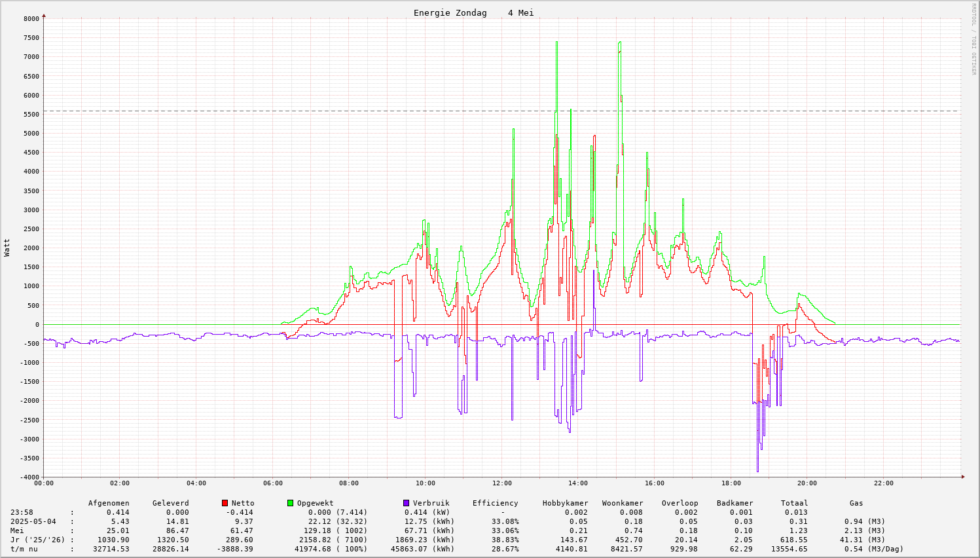Click the '12:00' x-axis time label

[x=501, y=483]
